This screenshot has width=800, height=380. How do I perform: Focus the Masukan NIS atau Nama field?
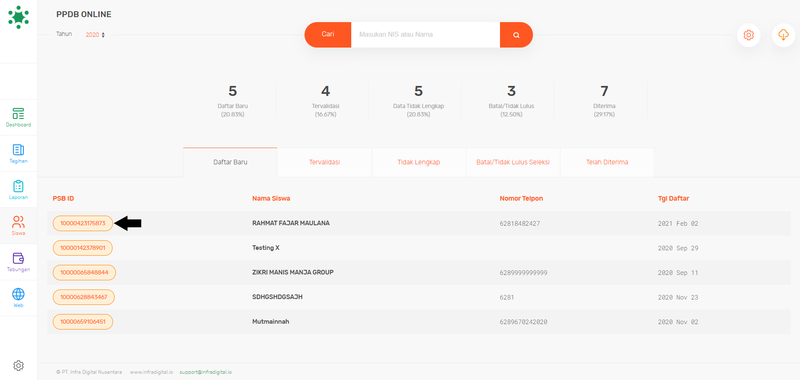pyautogui.click(x=426, y=35)
